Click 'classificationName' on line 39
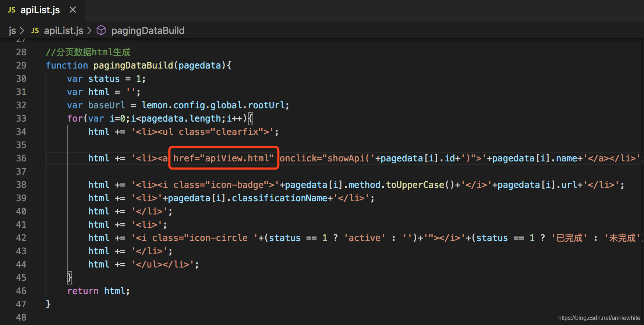The width and height of the screenshot is (644, 325). coord(280,198)
